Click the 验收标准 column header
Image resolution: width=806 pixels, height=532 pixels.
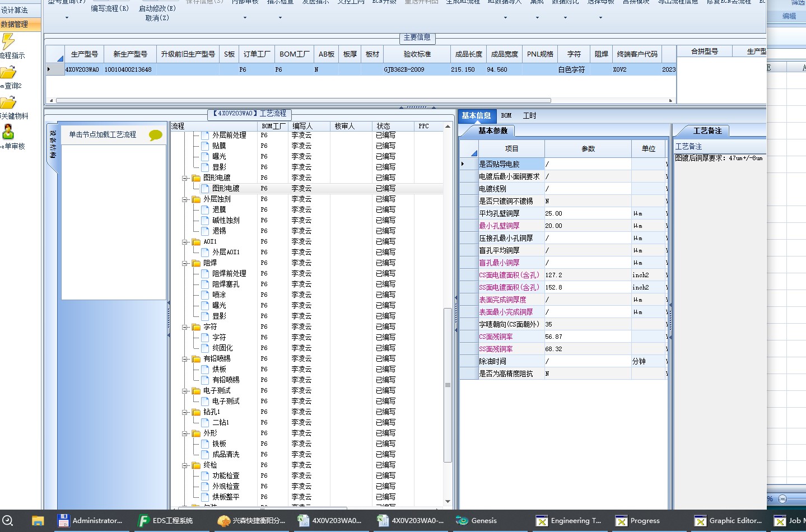[417, 54]
